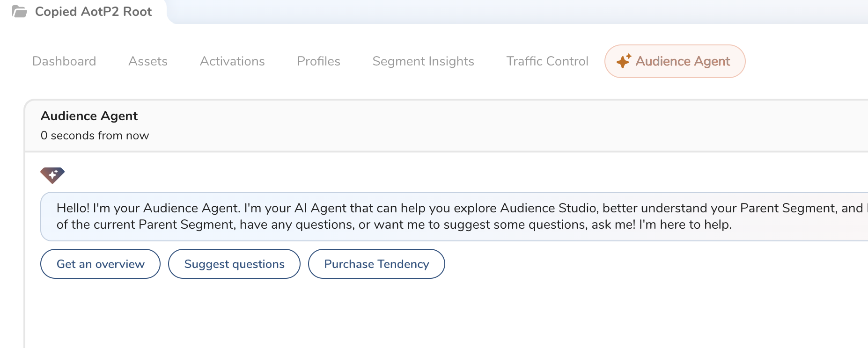Click the blue bar right of the title
868x348 pixels.
(x=515, y=12)
